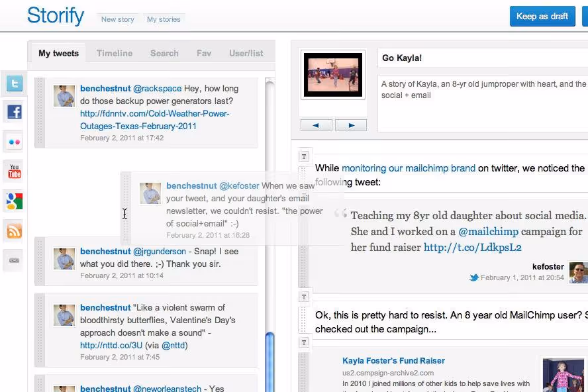Viewport: 588px width, 392px height.
Task: Click the previous thumbnail arrow button
Action: 316,125
